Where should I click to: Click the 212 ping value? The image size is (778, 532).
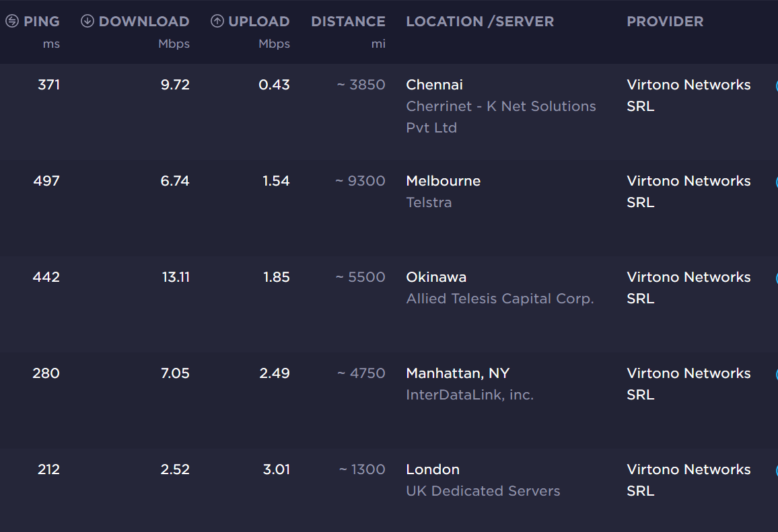coord(48,469)
